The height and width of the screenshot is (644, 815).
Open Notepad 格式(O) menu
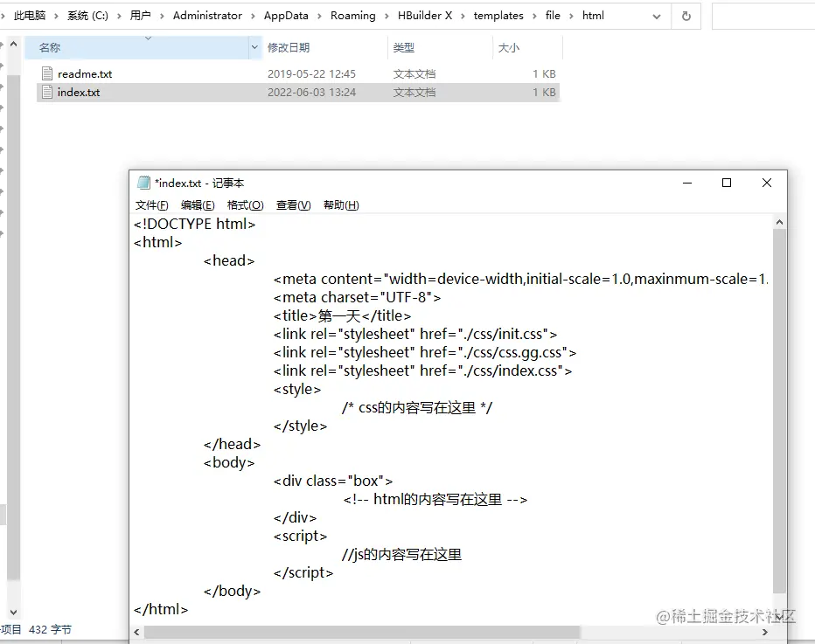tap(246, 205)
